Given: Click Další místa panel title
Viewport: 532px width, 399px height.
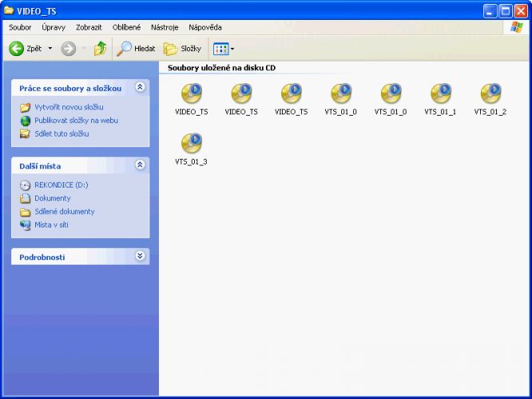Looking at the screenshot, I should click(40, 166).
